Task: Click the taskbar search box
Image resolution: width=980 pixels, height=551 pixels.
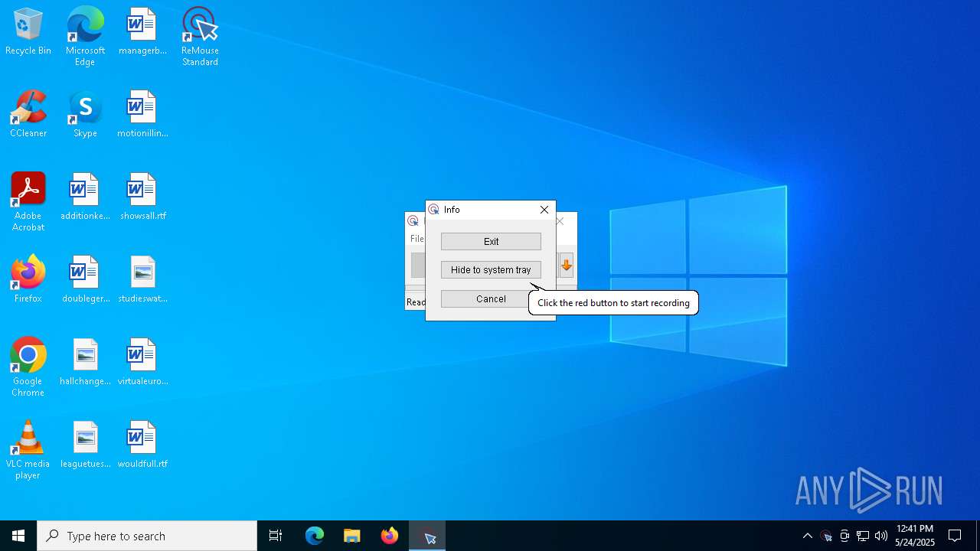Action: point(147,536)
